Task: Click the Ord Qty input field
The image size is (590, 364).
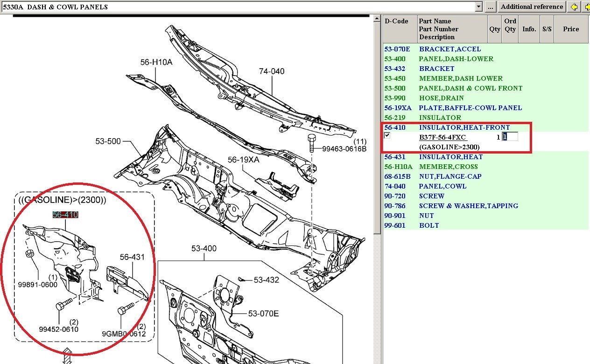Action: pos(510,137)
